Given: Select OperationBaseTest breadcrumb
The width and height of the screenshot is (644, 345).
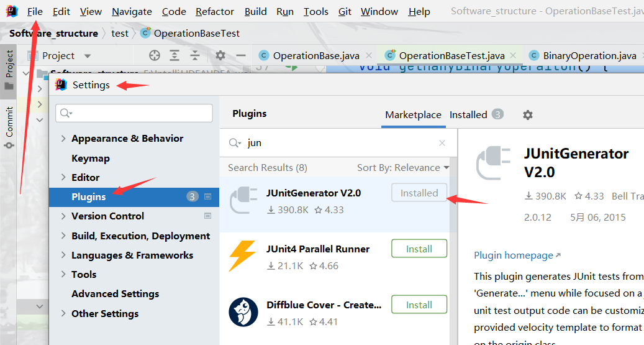Looking at the screenshot, I should [x=190, y=34].
